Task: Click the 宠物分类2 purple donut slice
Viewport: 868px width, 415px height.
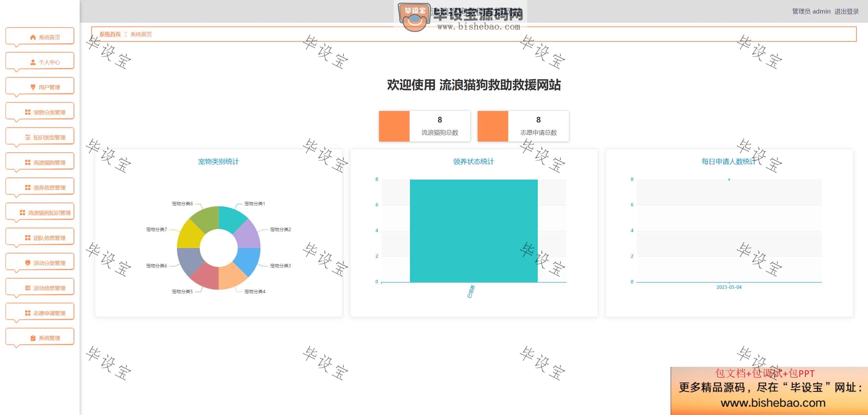Action: [x=249, y=236]
